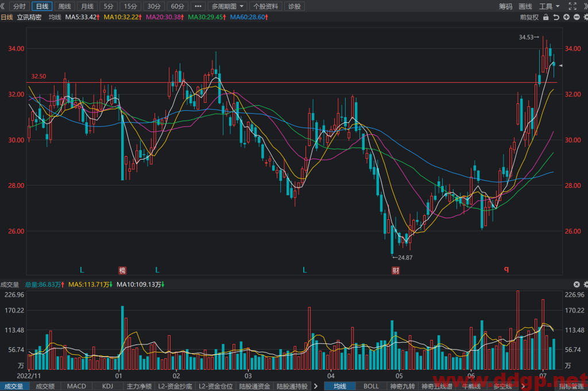Switch to the 周线 weekly chart
The image size is (588, 391).
pos(64,6)
